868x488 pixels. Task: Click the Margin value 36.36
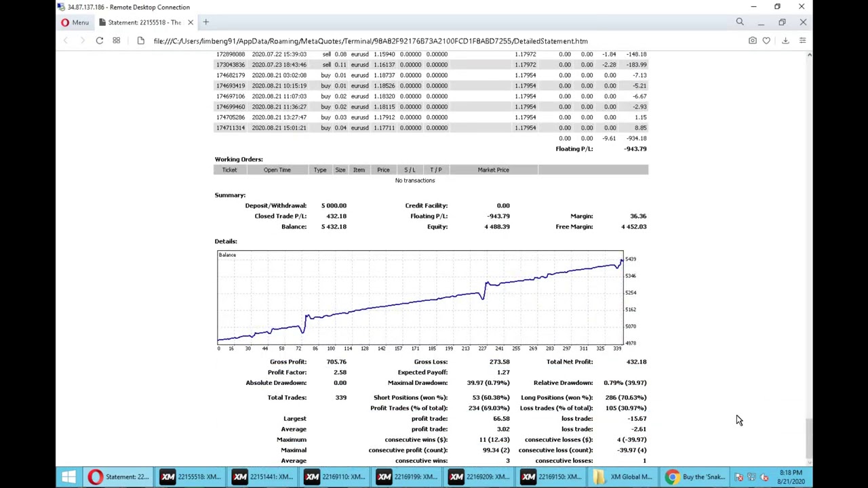pyautogui.click(x=638, y=216)
